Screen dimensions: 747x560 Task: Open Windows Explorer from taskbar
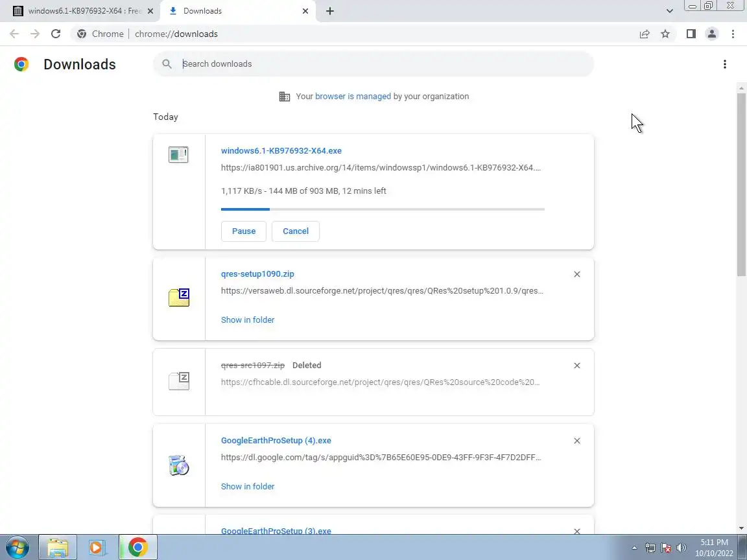(x=57, y=547)
